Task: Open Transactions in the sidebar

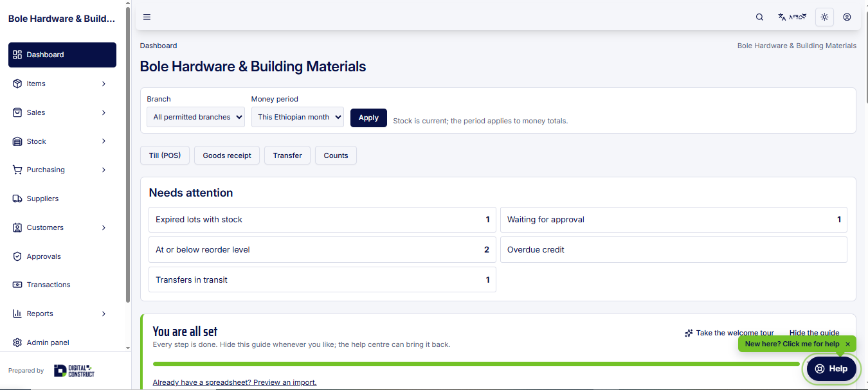Action: 62,285
